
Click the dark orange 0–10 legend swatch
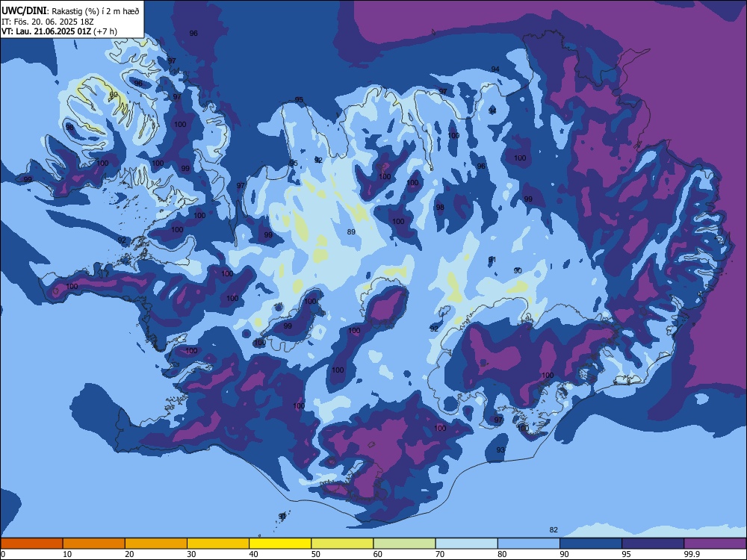pyautogui.click(x=32, y=544)
